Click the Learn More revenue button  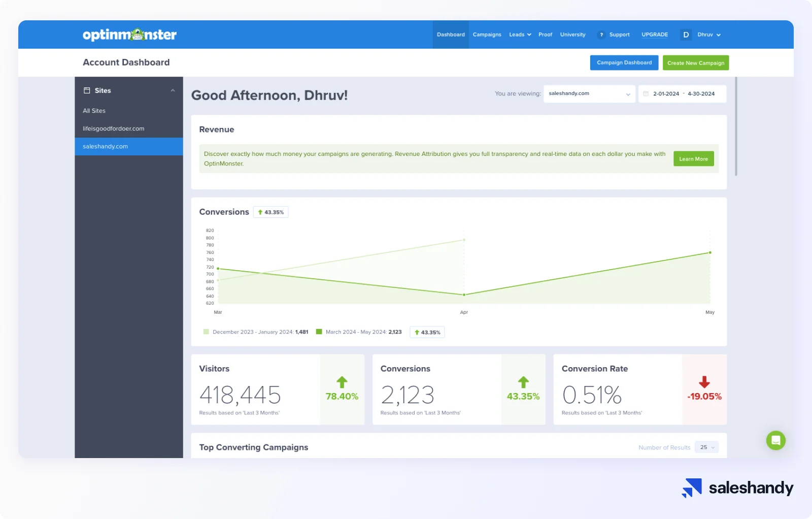(693, 158)
